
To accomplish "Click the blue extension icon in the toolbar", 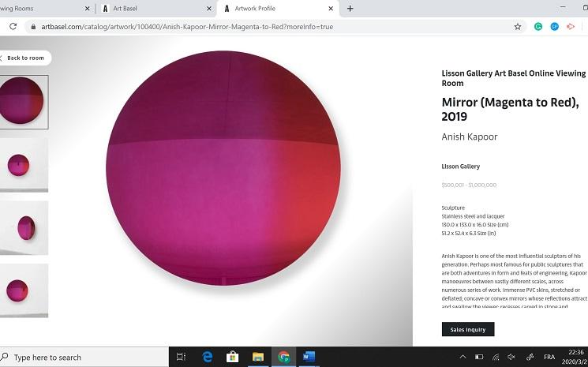I will [x=554, y=27].
